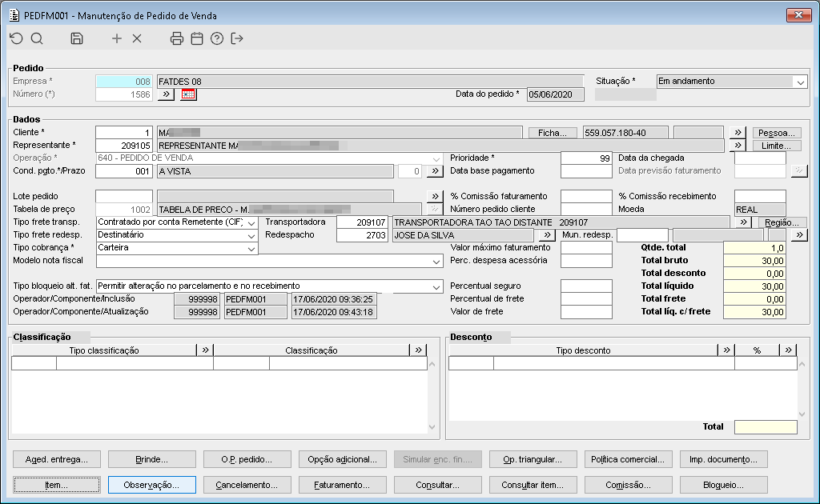Open the Observação... button
820x504 pixels.
[151, 485]
